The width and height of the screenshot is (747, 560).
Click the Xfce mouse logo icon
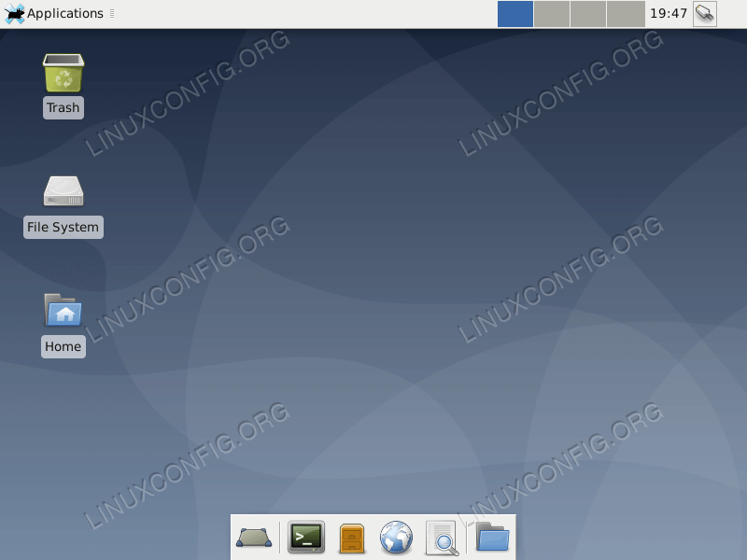pyautogui.click(x=14, y=13)
